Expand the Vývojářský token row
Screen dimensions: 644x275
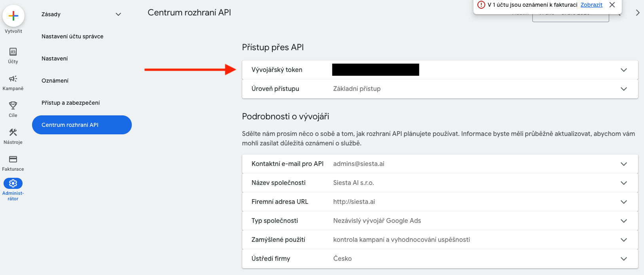[623, 70]
